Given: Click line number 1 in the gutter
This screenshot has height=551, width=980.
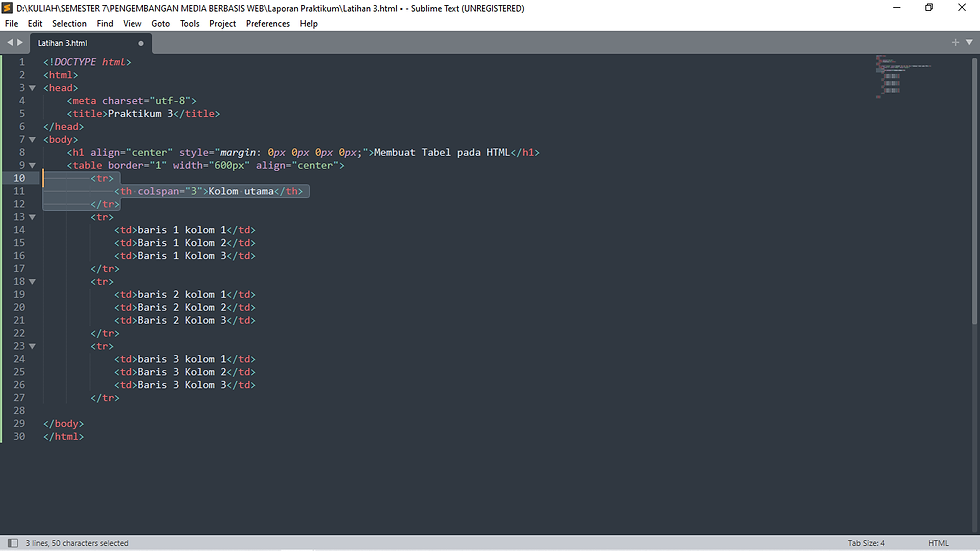Looking at the screenshot, I should (x=22, y=62).
